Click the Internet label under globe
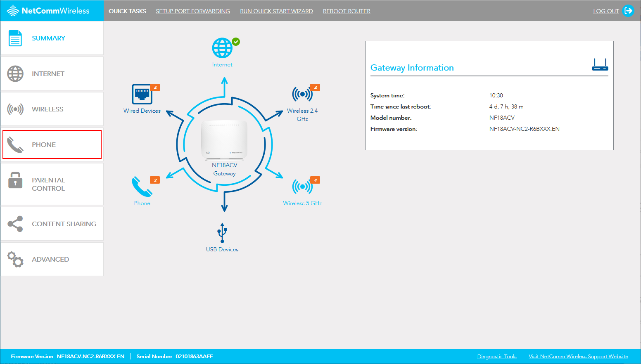 (x=222, y=64)
